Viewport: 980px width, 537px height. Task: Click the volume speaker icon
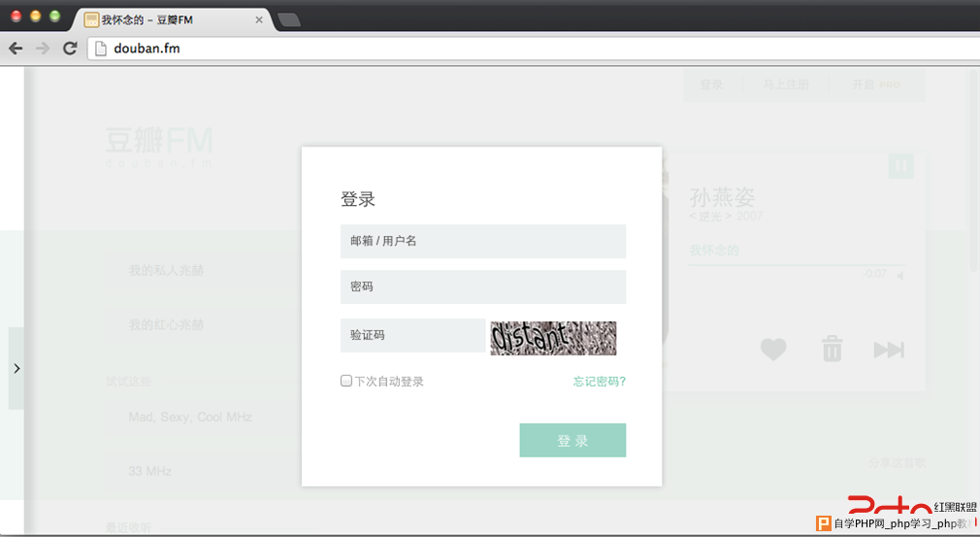coord(900,275)
